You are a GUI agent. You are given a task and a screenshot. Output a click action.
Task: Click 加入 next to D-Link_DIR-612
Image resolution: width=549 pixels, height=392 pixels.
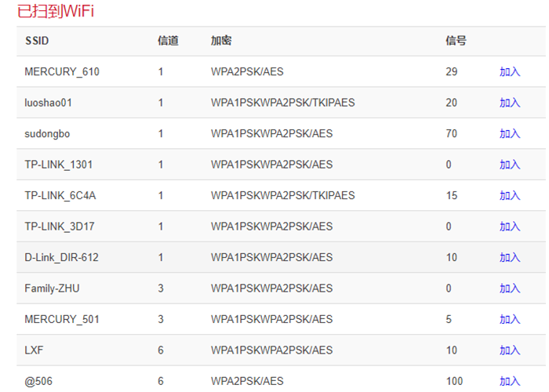(x=510, y=257)
